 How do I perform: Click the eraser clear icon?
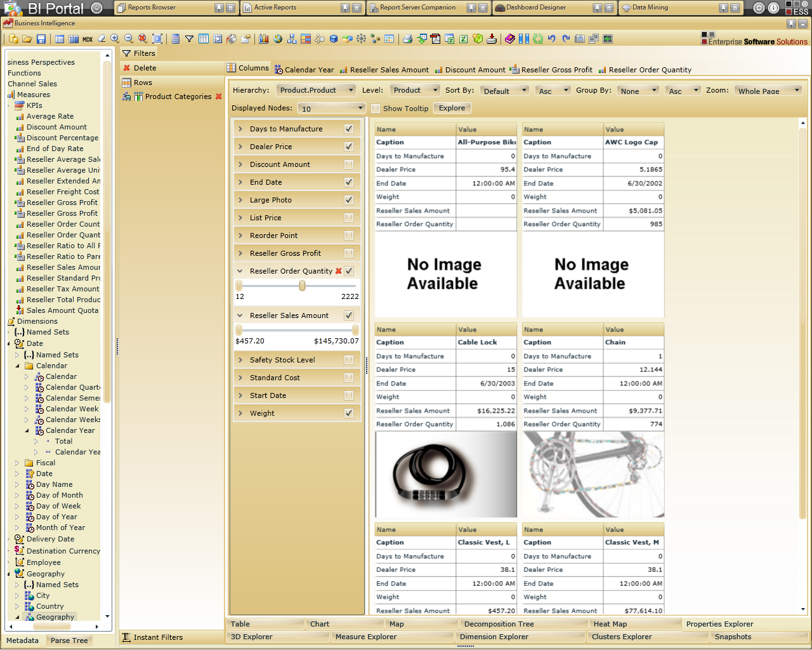click(x=101, y=39)
